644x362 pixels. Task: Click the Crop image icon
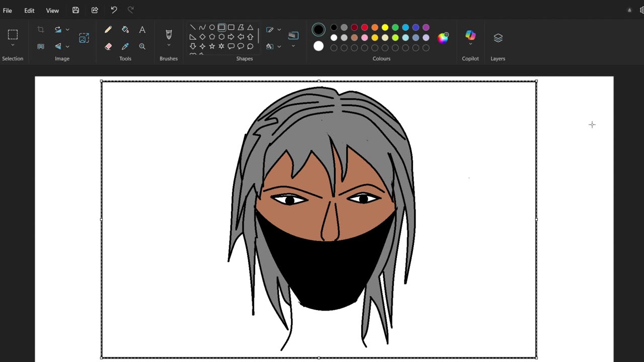(41, 30)
